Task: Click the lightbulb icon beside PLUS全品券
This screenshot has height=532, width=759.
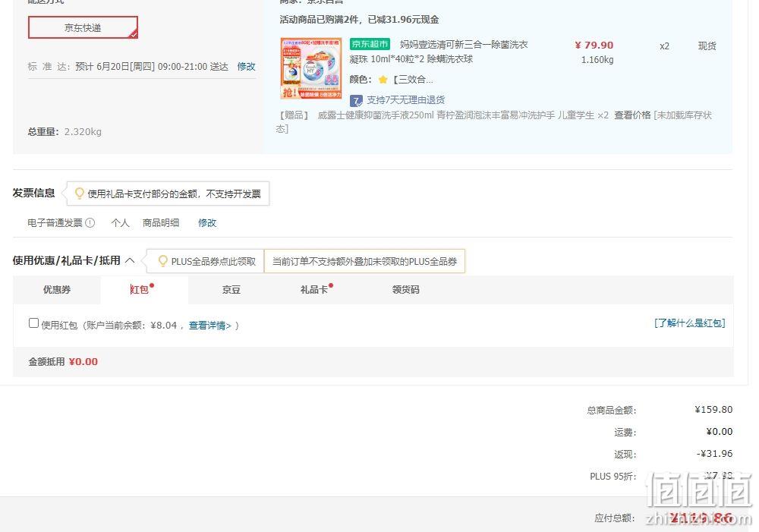Action: click(163, 261)
